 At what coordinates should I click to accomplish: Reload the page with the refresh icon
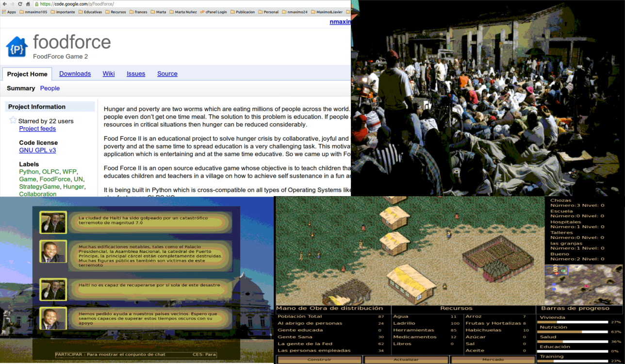20,4
